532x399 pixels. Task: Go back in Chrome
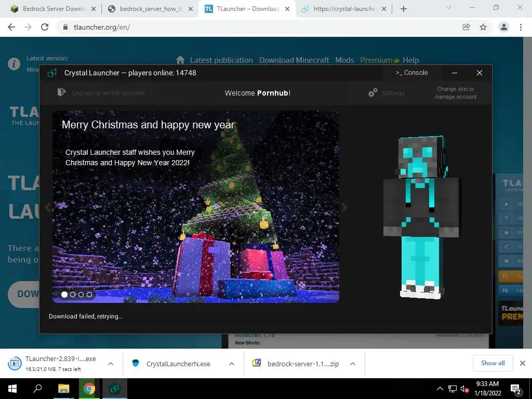tap(11, 27)
